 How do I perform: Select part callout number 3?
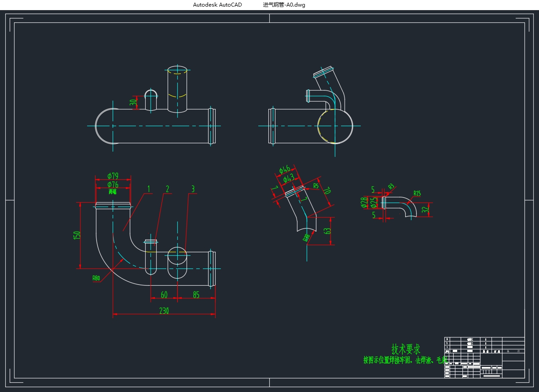click(193, 189)
